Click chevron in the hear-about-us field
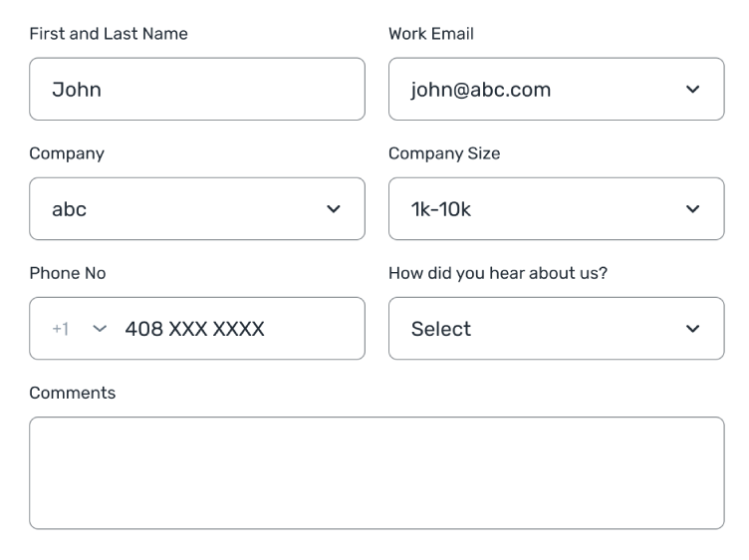Screen dimensions: 749x560 (693, 329)
